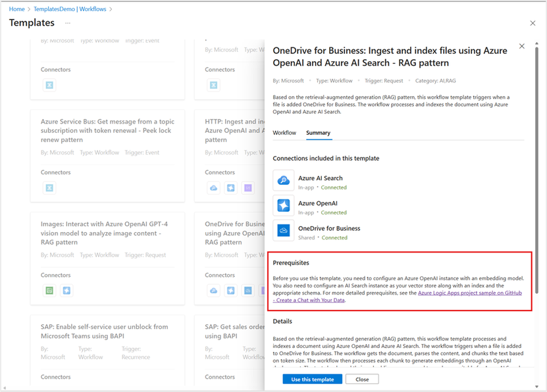The height and width of the screenshot is (392, 547).
Task: Close the template details panel
Action: click(x=521, y=46)
